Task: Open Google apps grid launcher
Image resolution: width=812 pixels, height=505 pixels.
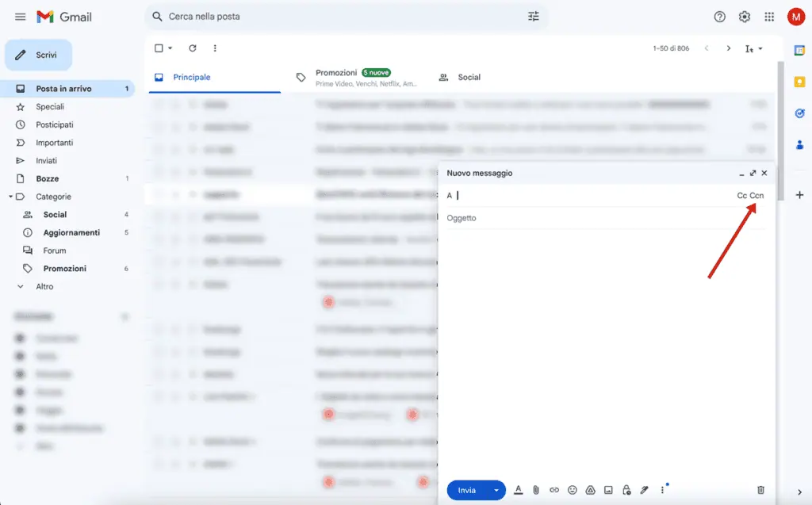Action: (769, 17)
